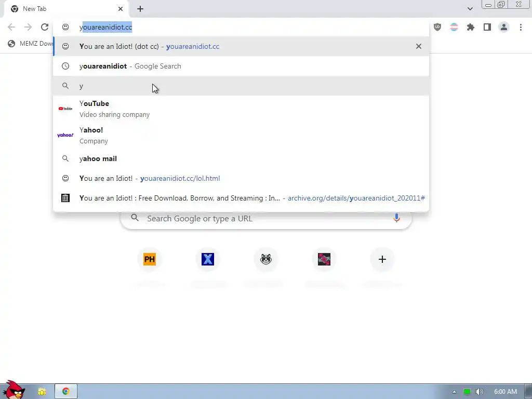Open the volume speaker tray icon
This screenshot has width=532, height=399.
point(479,392)
